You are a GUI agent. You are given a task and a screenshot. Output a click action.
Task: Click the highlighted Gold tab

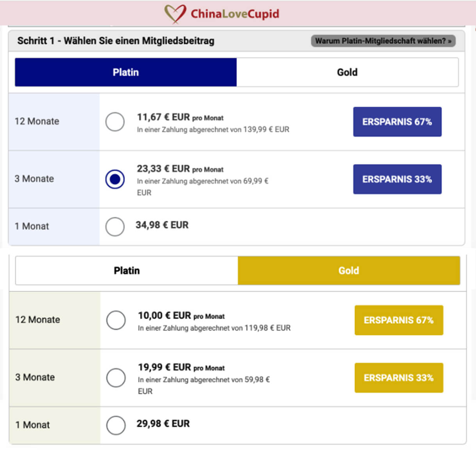click(348, 270)
